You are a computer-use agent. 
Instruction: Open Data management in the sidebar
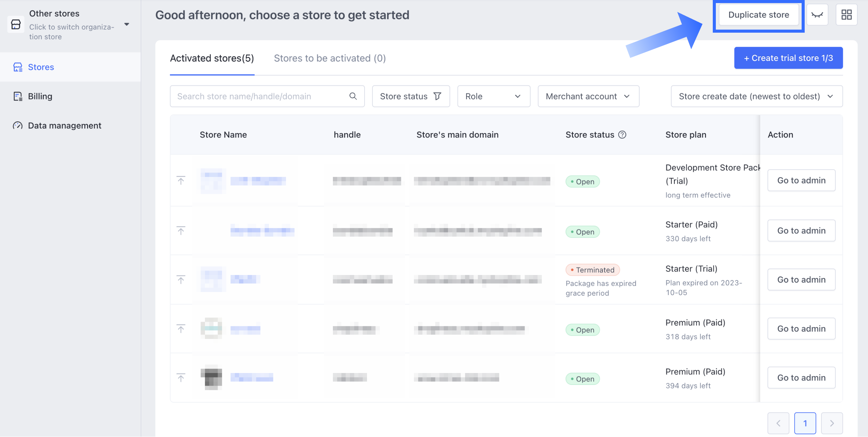tap(64, 126)
